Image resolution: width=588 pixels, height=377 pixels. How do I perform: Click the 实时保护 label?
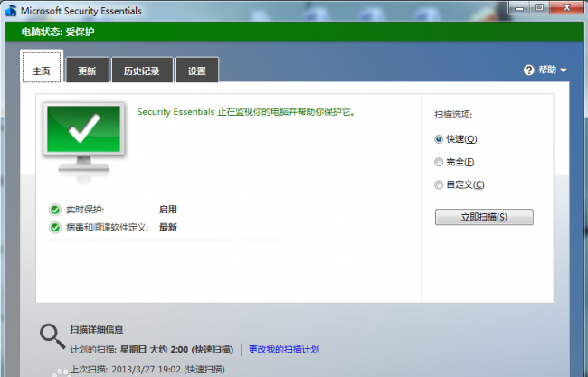tap(85, 210)
